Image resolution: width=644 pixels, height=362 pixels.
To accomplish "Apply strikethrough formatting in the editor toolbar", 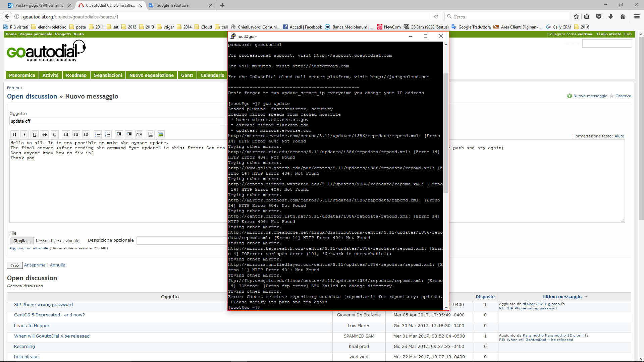I will point(45,134).
